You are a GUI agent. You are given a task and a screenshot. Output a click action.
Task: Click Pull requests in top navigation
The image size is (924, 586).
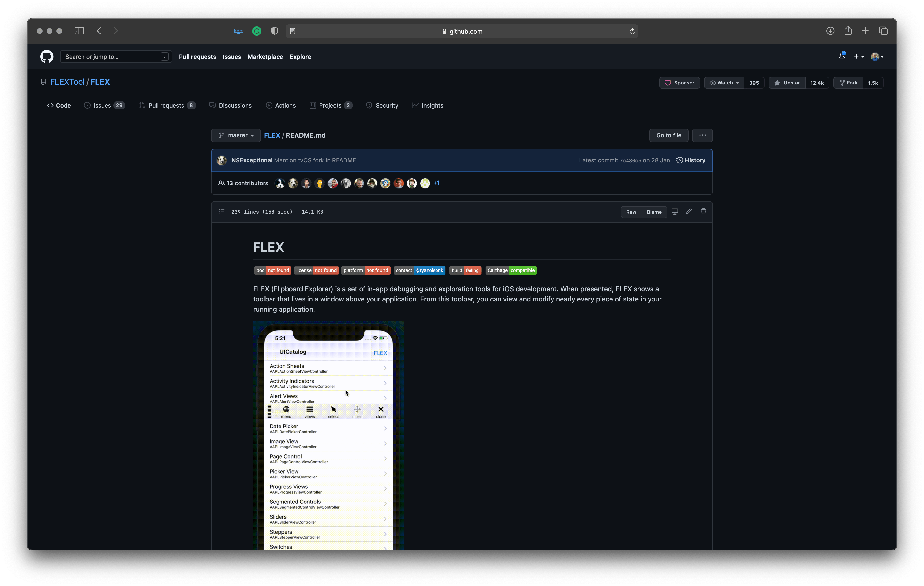[197, 57]
